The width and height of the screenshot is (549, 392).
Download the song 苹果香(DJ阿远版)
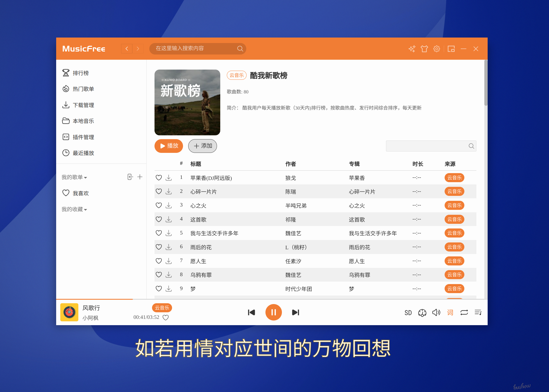[169, 178]
